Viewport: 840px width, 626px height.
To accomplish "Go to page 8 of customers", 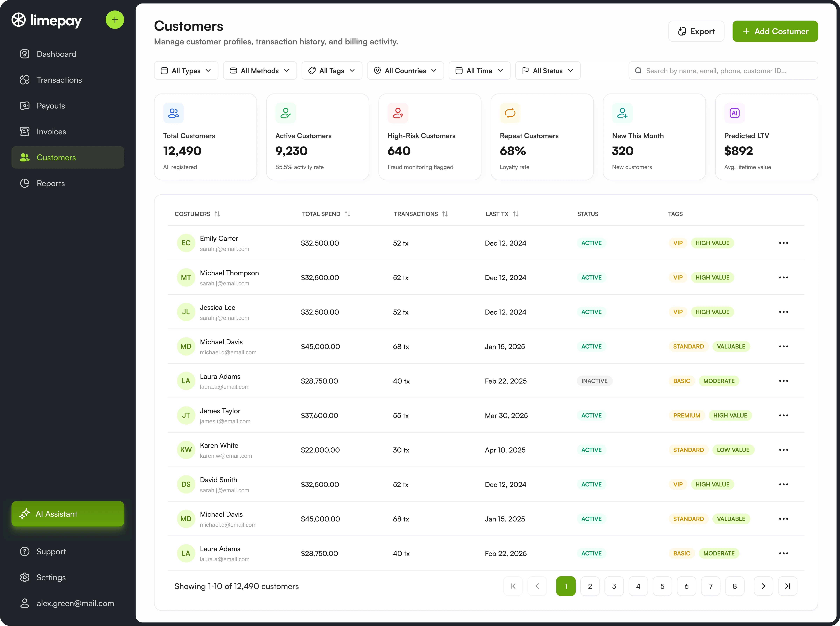I will (735, 586).
